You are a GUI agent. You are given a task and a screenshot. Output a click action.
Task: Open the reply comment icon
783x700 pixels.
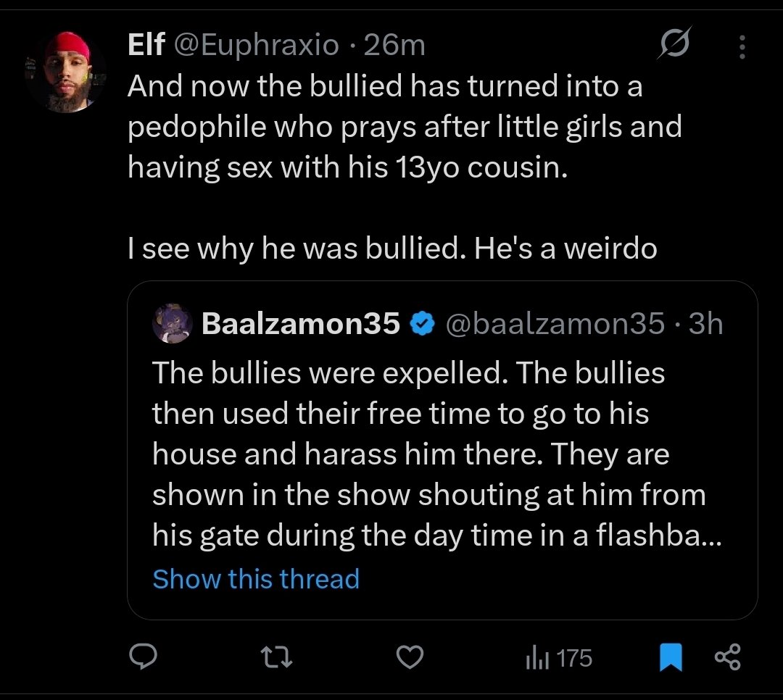pyautogui.click(x=143, y=657)
